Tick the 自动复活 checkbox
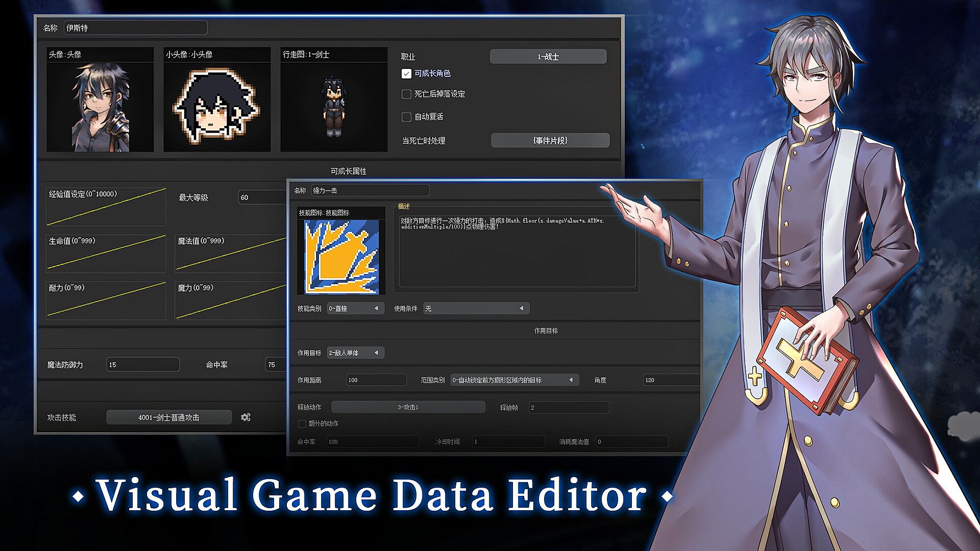 tap(406, 117)
